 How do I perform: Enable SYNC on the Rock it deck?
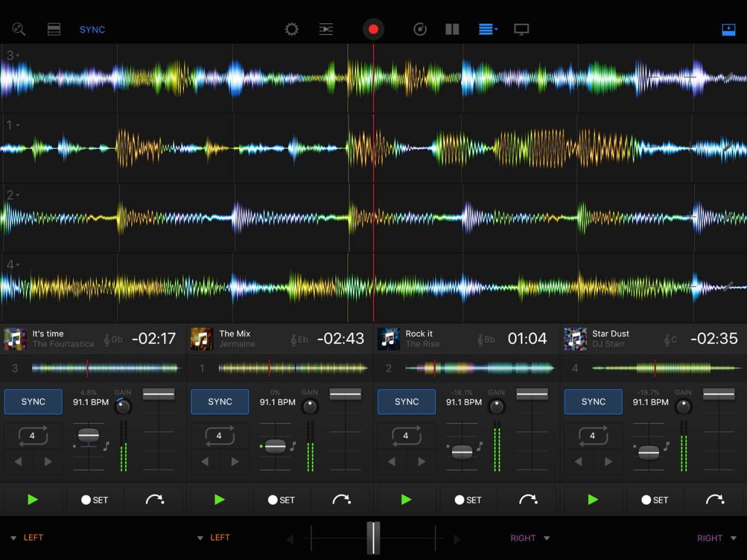click(x=406, y=401)
